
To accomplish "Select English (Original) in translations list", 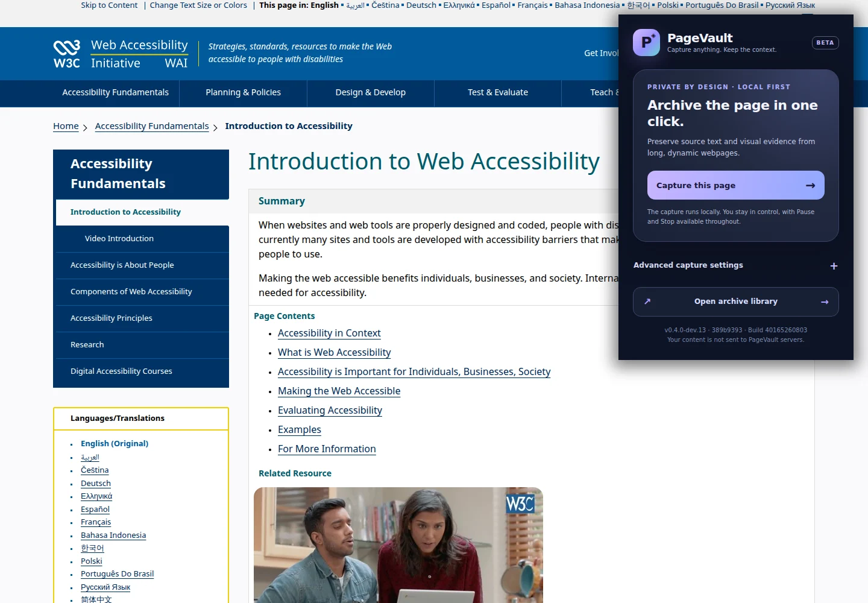I will pos(115,444).
